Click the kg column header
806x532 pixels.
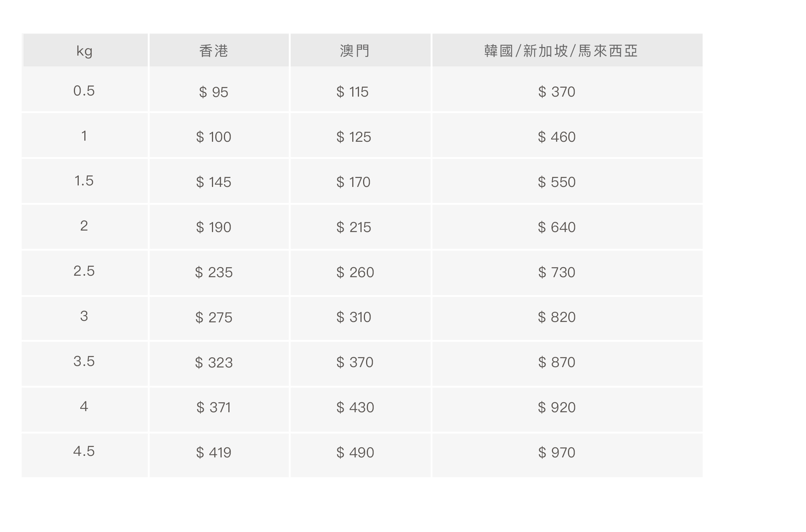(84, 51)
